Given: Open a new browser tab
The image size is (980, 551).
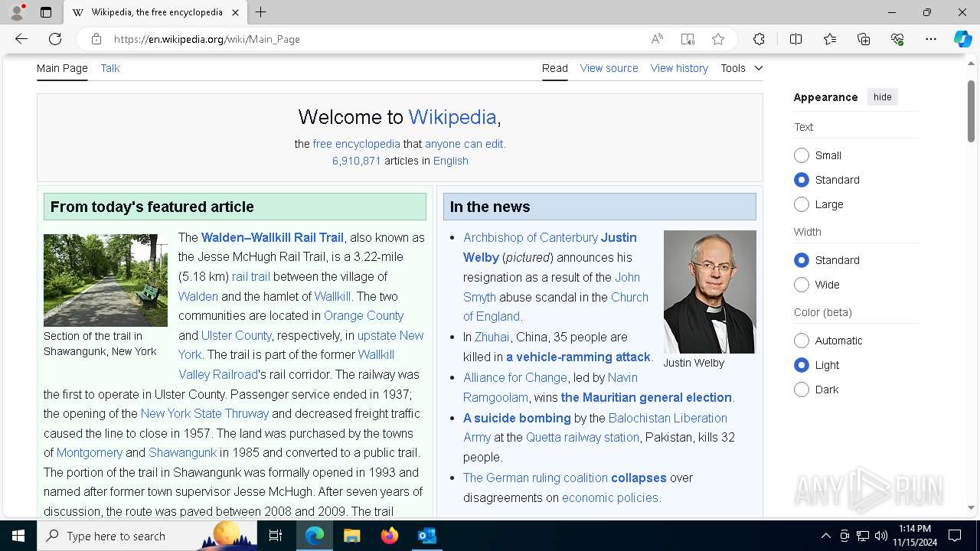Looking at the screenshot, I should (261, 12).
